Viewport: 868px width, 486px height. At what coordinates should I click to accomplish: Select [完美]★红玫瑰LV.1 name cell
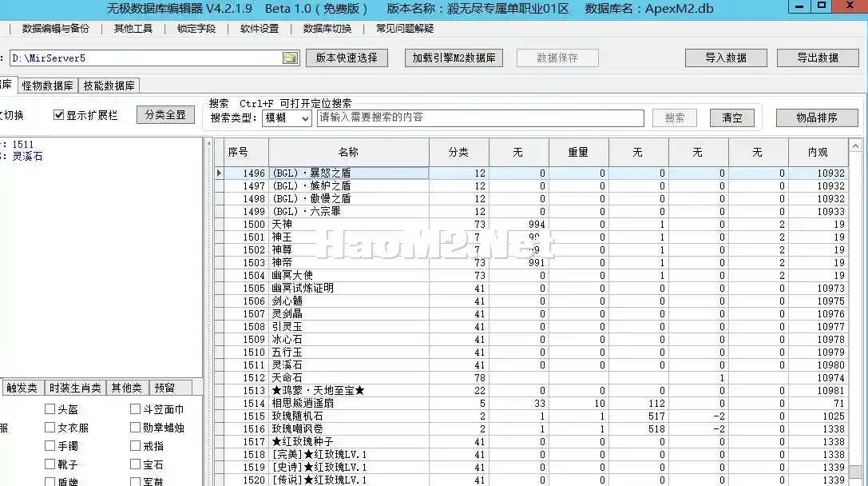(349, 454)
